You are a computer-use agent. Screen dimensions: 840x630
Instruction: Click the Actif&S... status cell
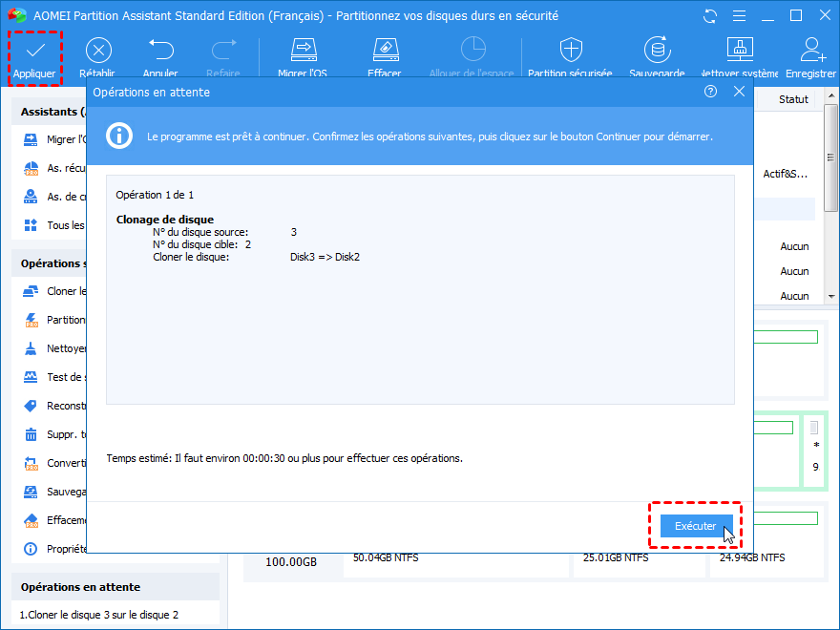[x=785, y=174]
